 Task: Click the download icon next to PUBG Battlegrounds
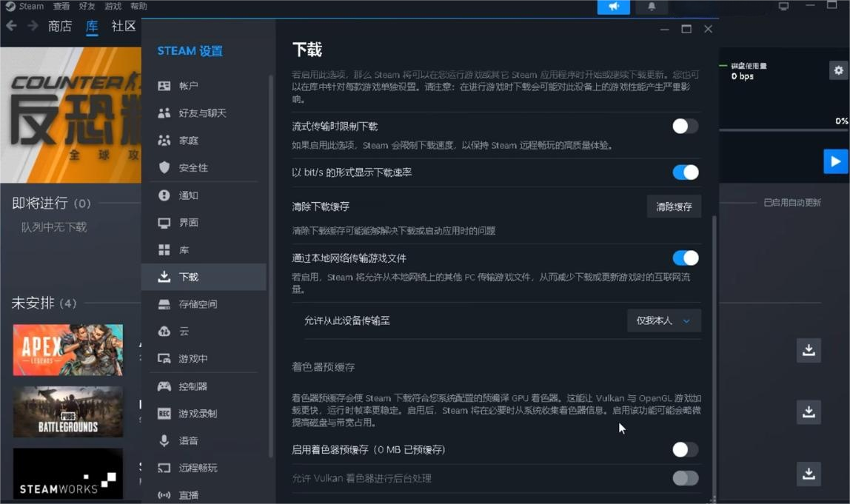coord(808,412)
